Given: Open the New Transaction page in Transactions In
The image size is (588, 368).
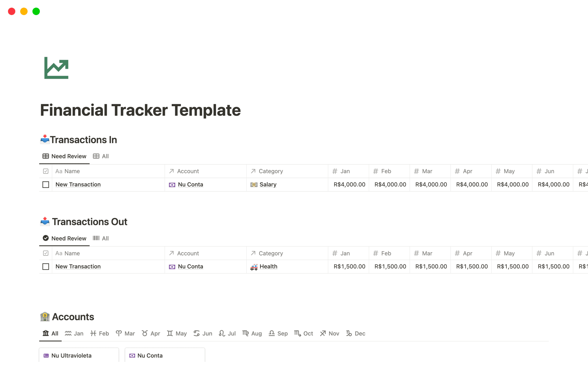Looking at the screenshot, I should point(78,184).
